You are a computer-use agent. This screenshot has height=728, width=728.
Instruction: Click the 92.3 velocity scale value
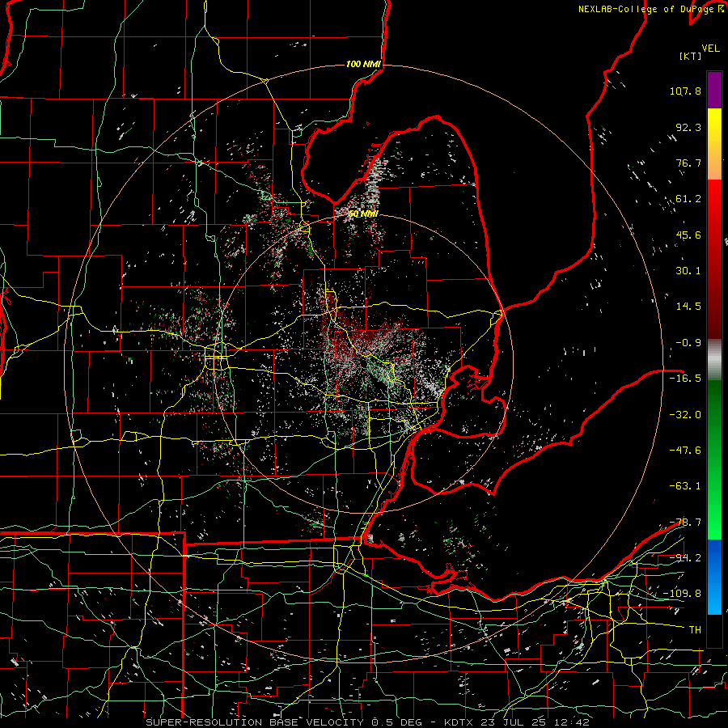pos(688,127)
